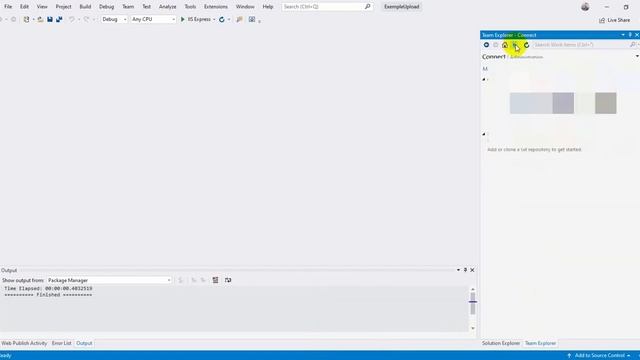640x360 pixels.
Task: Click the Team Explorer Home icon
Action: [x=505, y=45]
